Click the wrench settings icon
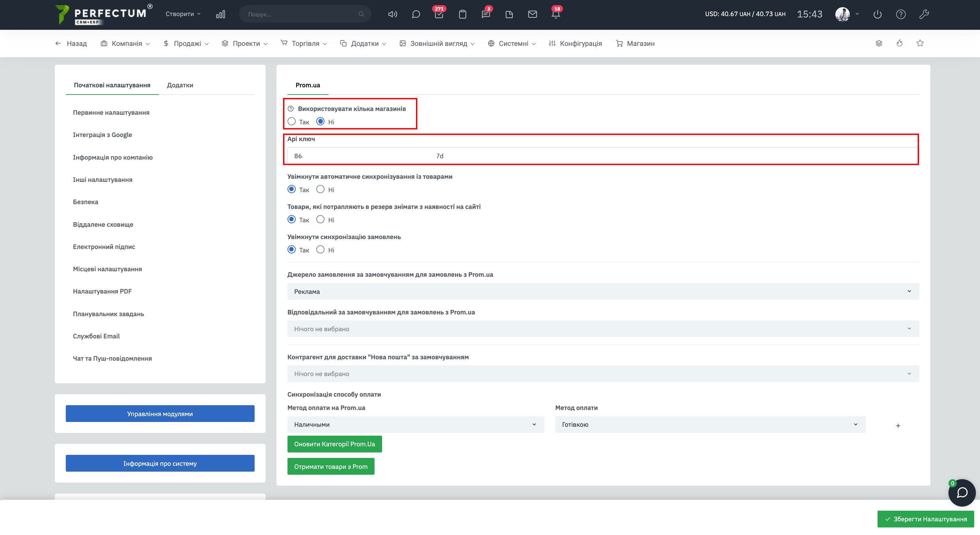This screenshot has width=980, height=535. 924,14
